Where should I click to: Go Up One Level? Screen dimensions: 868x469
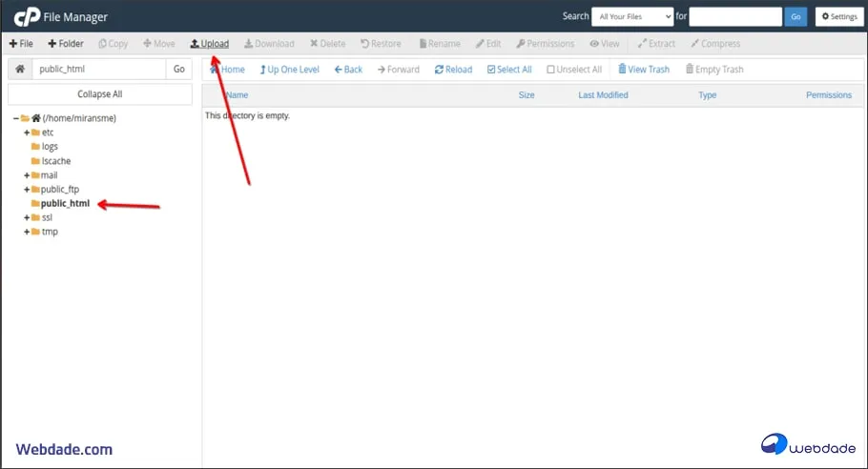click(x=289, y=70)
